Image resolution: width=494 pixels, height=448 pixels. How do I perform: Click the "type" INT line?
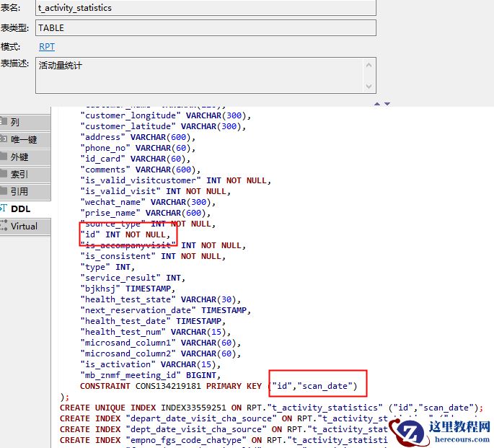coord(107,267)
